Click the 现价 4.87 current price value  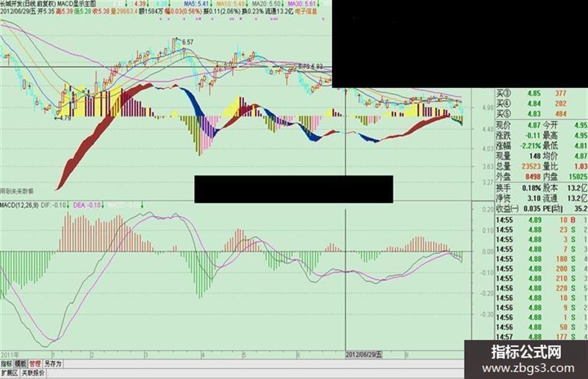tap(534, 125)
